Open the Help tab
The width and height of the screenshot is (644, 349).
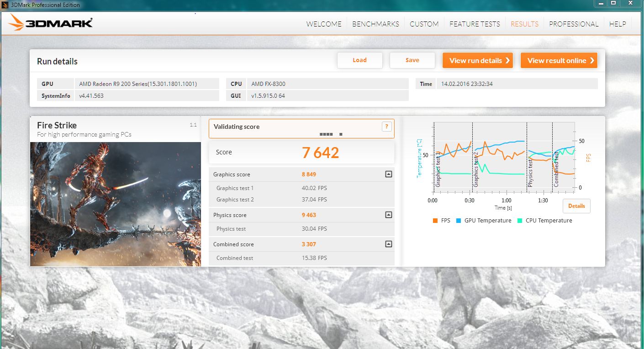(x=618, y=24)
